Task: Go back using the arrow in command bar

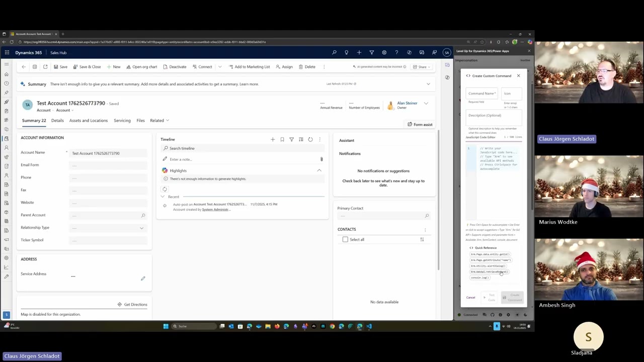Action: (24, 67)
